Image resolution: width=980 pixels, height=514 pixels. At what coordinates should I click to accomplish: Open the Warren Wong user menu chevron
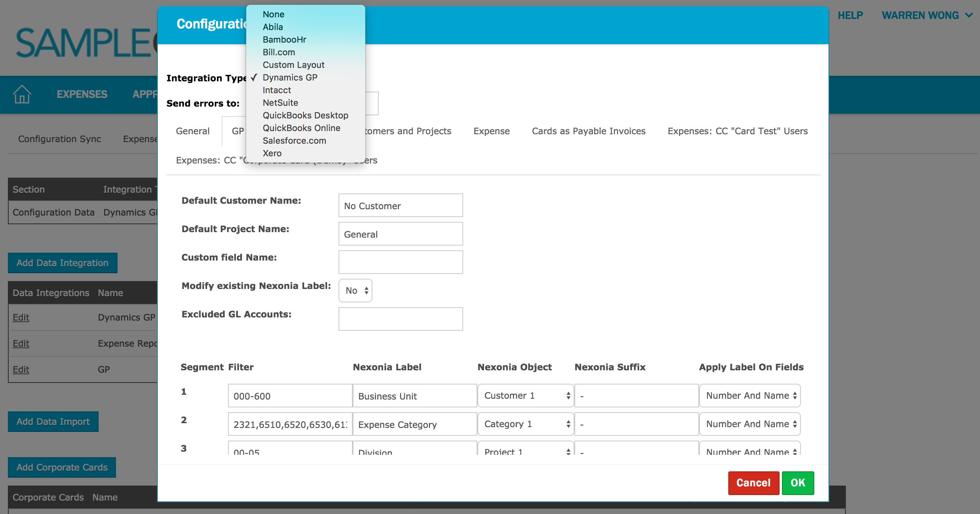[x=969, y=15]
